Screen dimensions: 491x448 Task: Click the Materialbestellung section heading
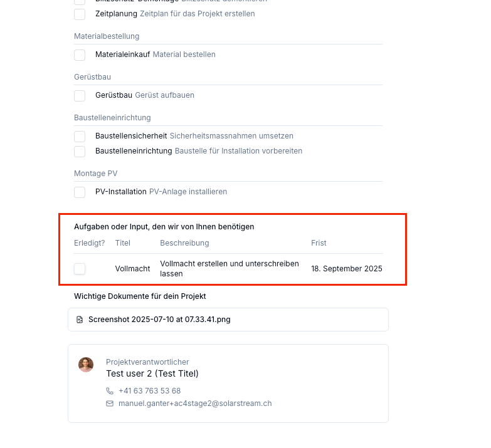tap(107, 36)
